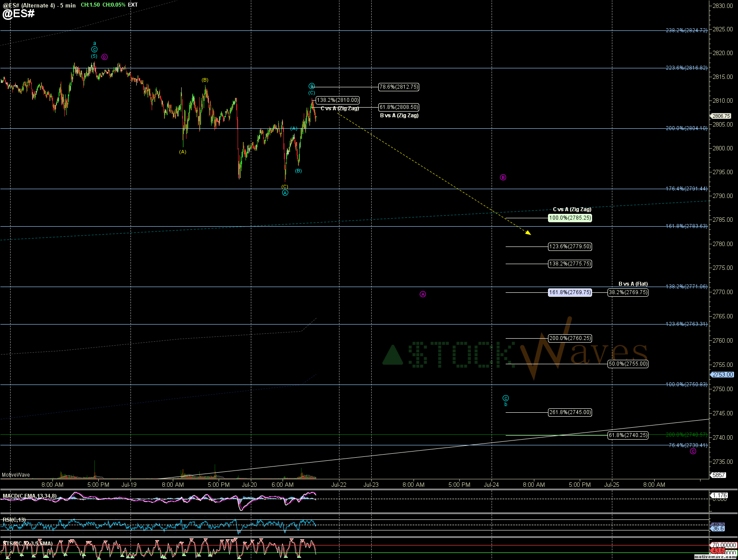Select the 61.8%(2808.50) retracement label
738x560 pixels.
(x=399, y=107)
